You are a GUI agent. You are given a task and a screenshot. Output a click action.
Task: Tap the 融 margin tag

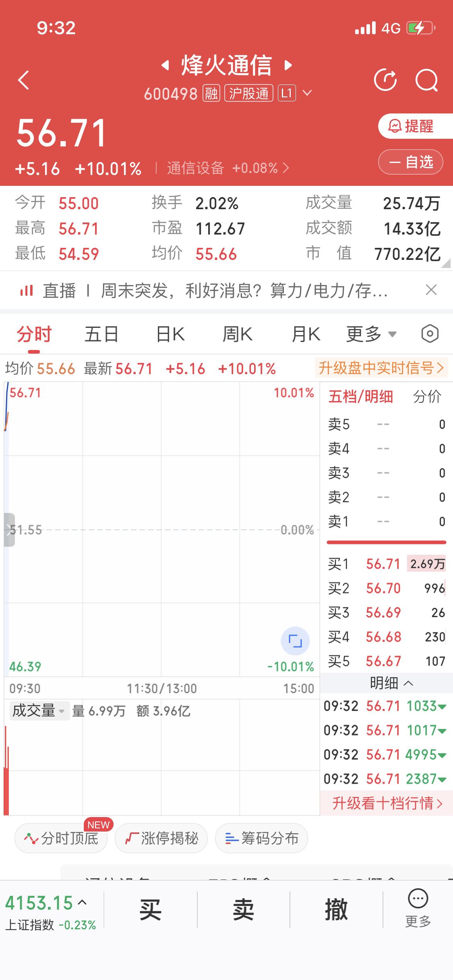(x=211, y=93)
